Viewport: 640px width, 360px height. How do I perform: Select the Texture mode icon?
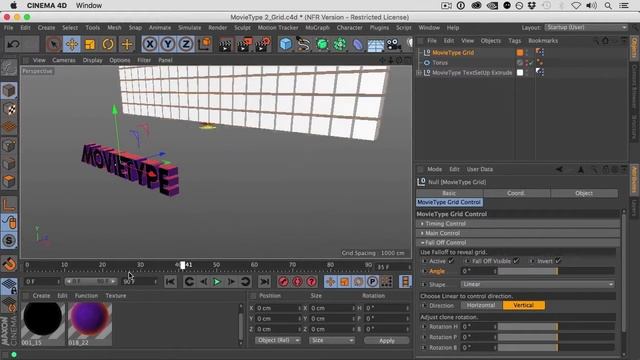click(9, 109)
